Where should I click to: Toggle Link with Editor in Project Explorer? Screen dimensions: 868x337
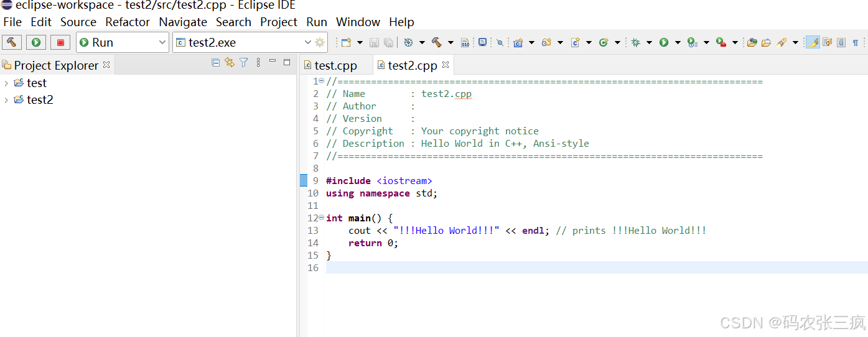(230, 63)
